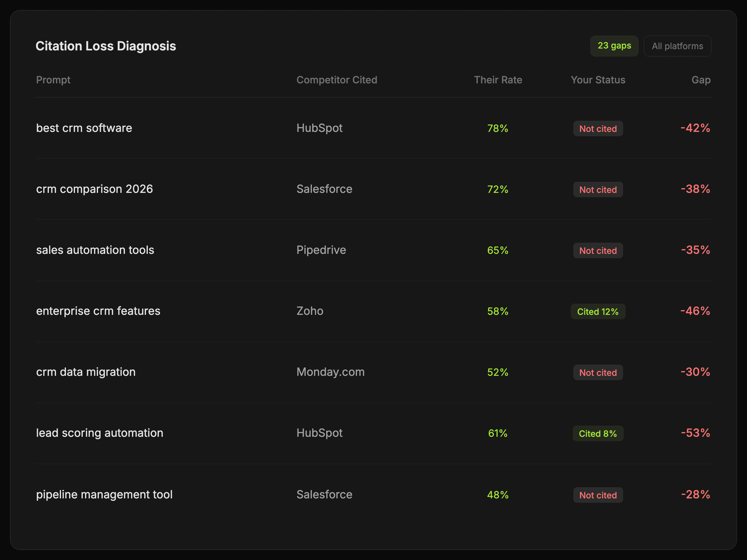The height and width of the screenshot is (560, 747).
Task: Select enterprise crm features prompt
Action: point(98,311)
